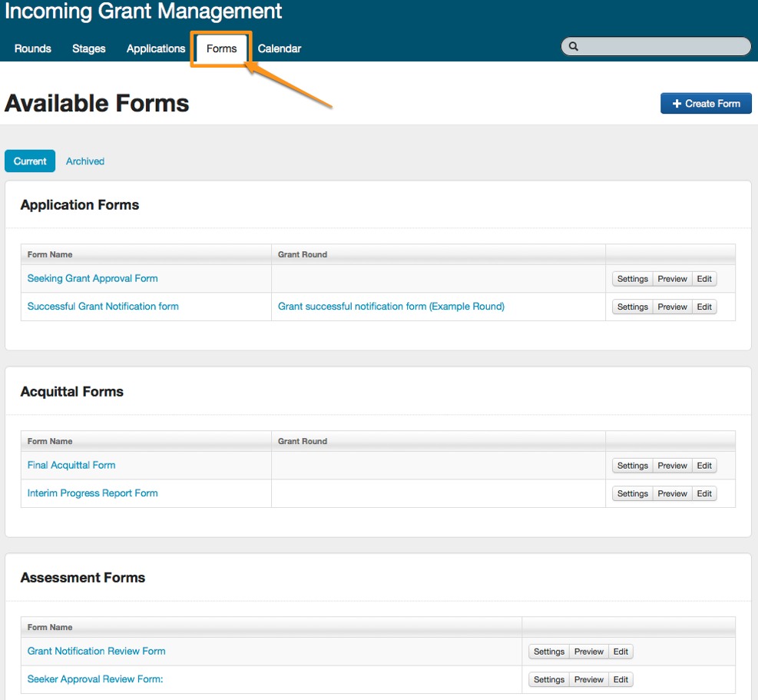Click the Create Form button
Image resolution: width=758 pixels, height=700 pixels.
(x=706, y=104)
